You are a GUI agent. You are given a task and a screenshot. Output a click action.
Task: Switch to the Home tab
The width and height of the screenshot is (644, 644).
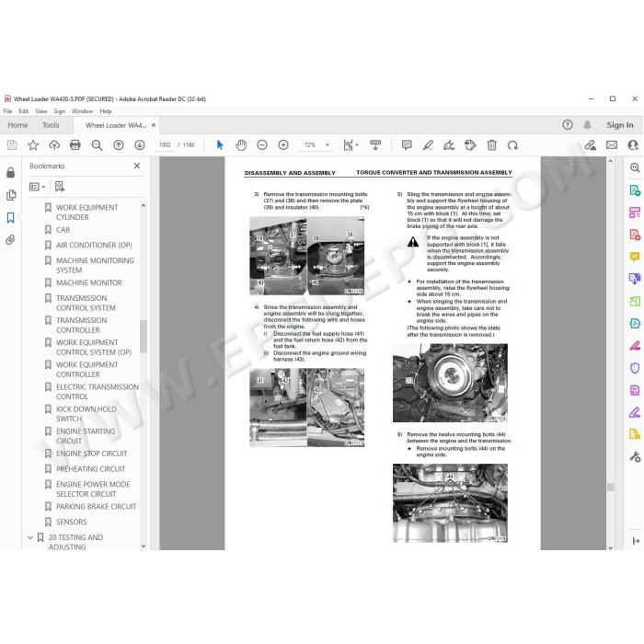pyautogui.click(x=17, y=125)
